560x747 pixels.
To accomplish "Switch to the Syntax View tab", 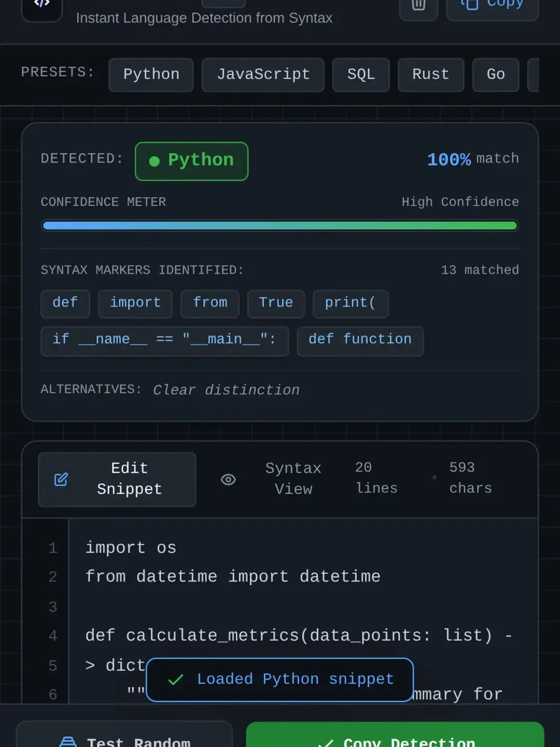I will point(271,479).
